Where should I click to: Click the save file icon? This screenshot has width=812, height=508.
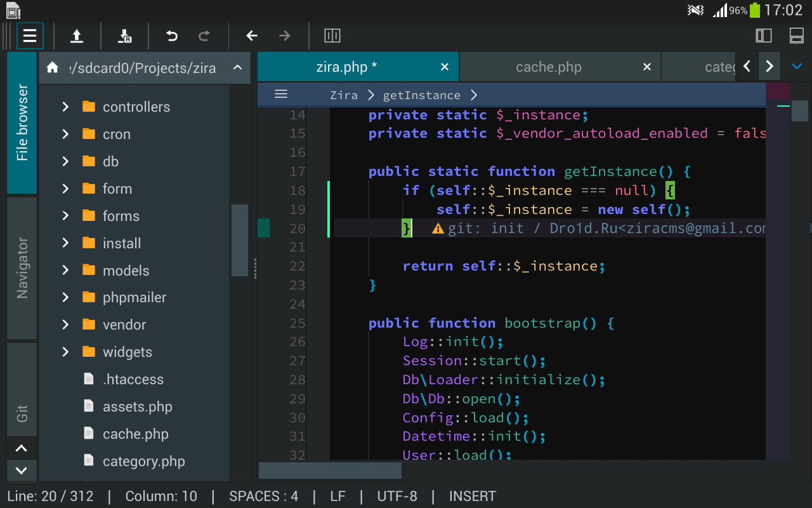click(125, 36)
